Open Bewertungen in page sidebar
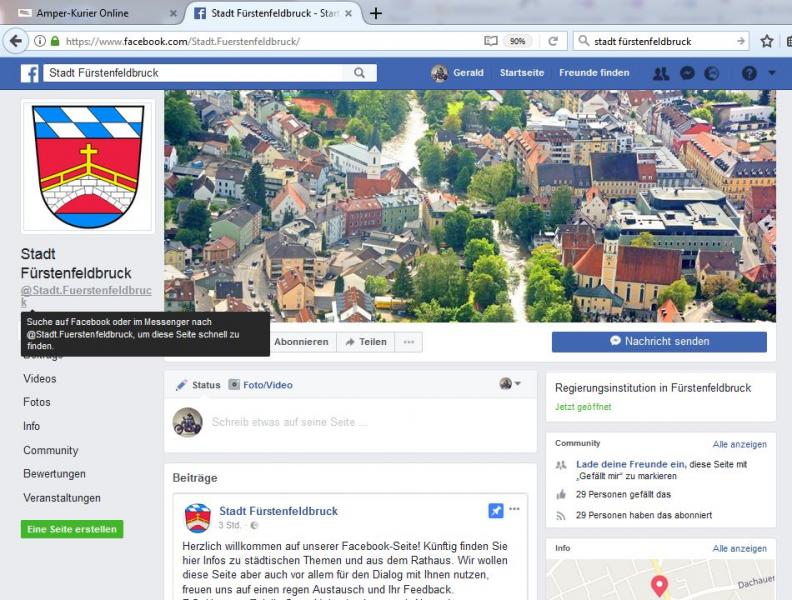The width and height of the screenshot is (792, 600). tap(54, 474)
